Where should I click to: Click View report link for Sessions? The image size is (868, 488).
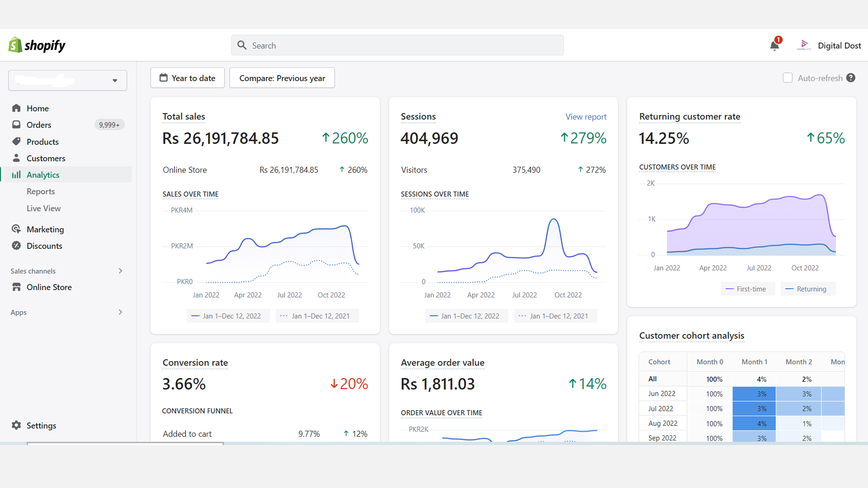click(x=586, y=116)
